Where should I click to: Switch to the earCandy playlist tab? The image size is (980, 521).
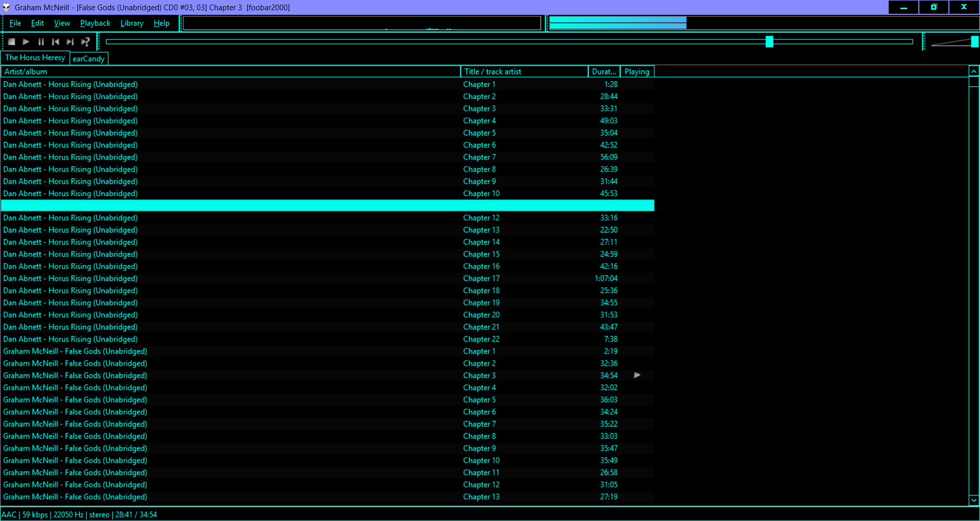click(89, 59)
